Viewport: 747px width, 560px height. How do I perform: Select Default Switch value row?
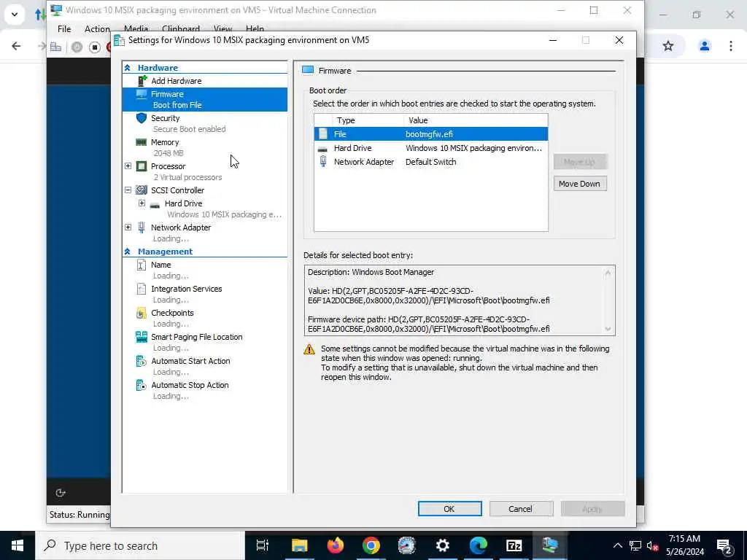tap(430, 162)
